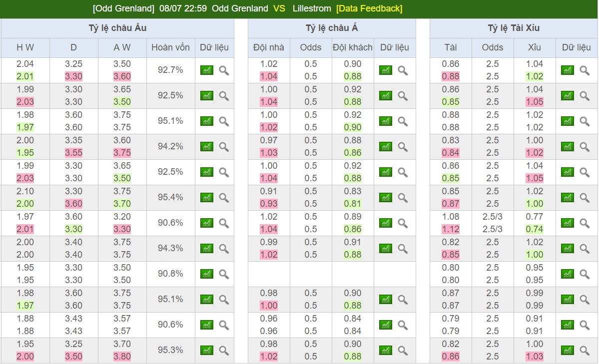Open Tài Xỉu chart for Tài opening 0.80
This screenshot has width=599, height=364.
568,274
